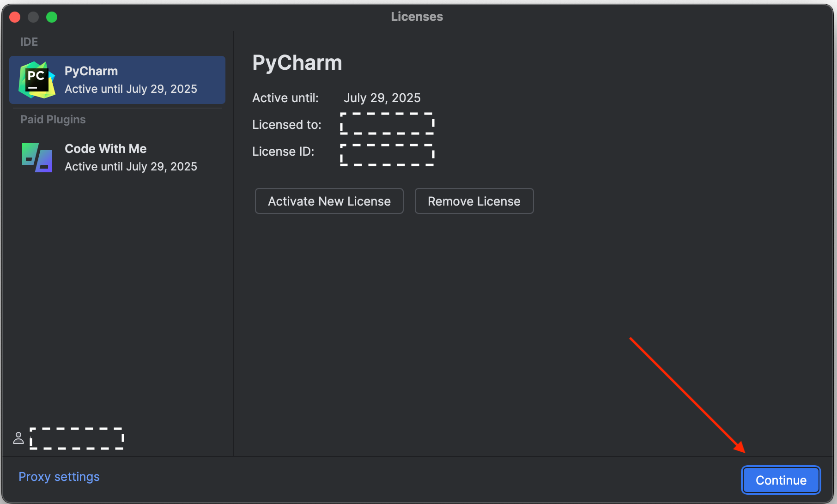Click the 'July 29, 2025' active until value
The height and width of the screenshot is (504, 837).
(382, 98)
